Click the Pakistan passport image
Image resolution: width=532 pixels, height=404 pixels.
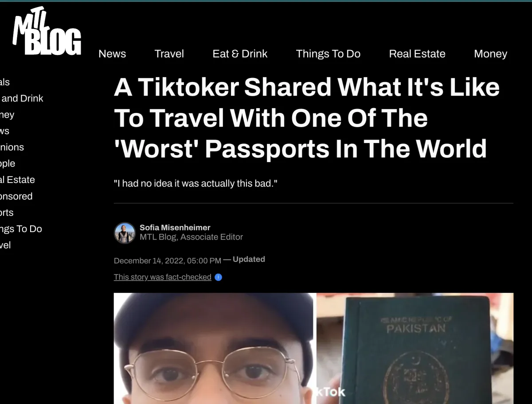[x=415, y=348]
